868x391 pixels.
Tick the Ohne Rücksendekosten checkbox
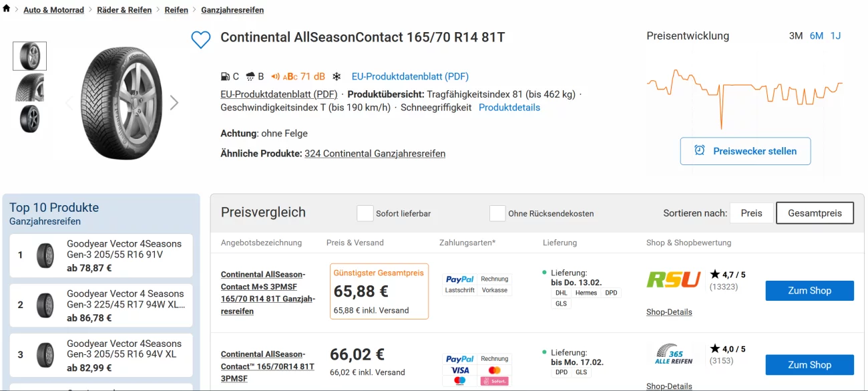[497, 213]
